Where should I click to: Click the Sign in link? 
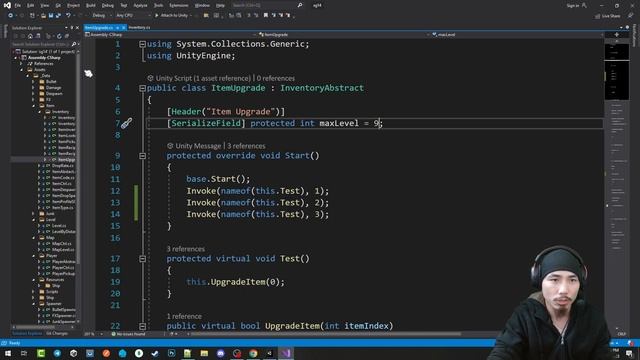(572, 5)
